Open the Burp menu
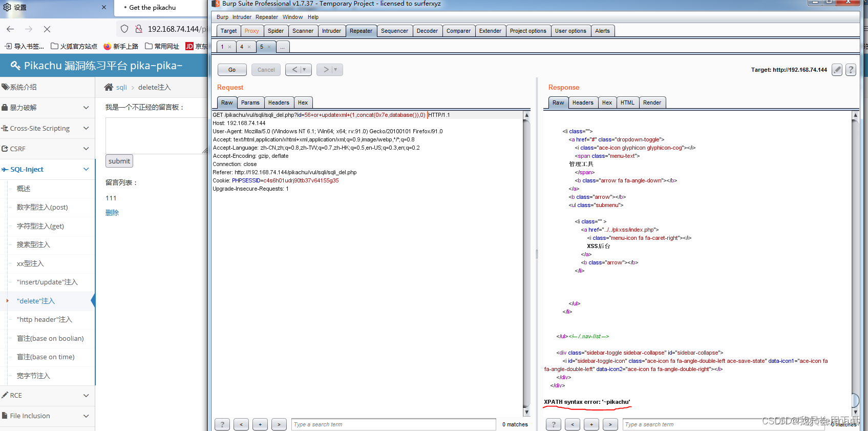This screenshot has height=431, width=868. click(x=222, y=17)
